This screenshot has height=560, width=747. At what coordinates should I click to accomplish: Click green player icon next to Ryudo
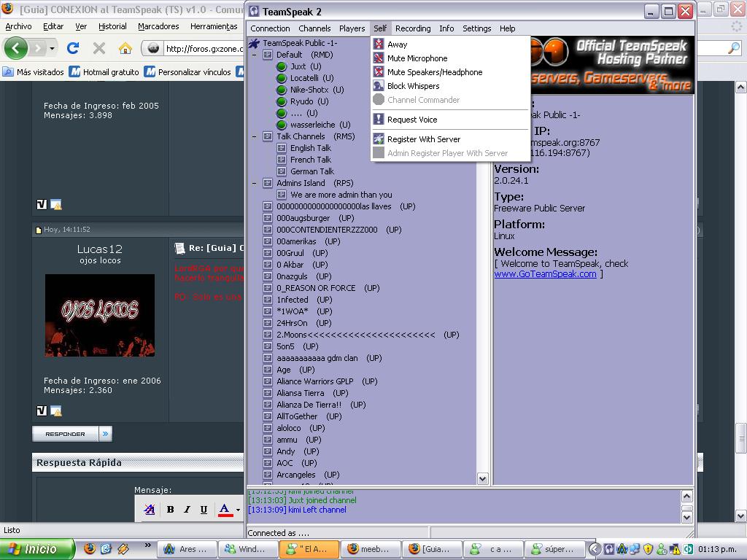pyautogui.click(x=282, y=101)
